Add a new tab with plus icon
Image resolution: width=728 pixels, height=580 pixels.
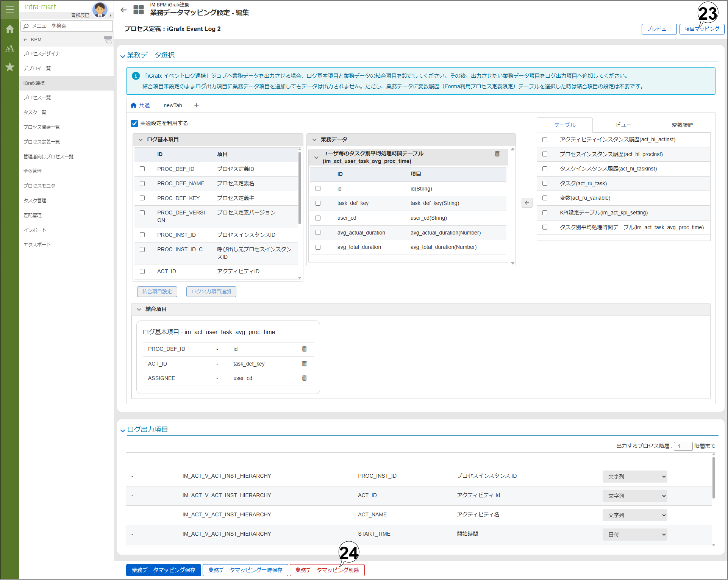(196, 105)
